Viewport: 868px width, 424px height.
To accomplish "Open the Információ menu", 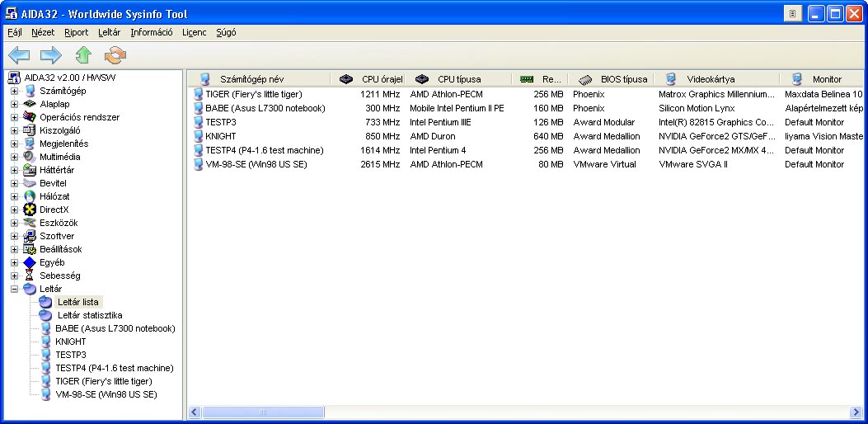I will pos(152,33).
